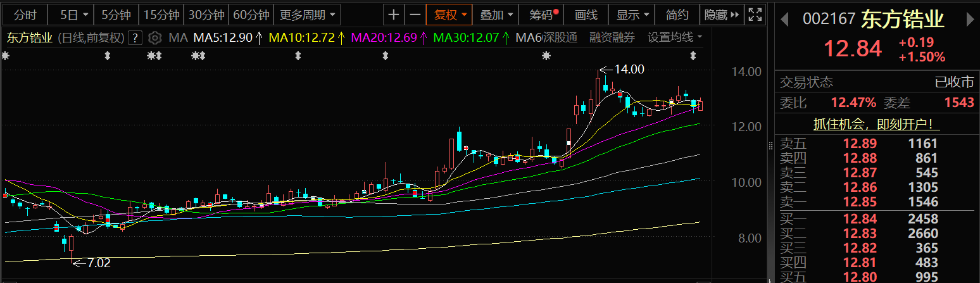Click the first event marker above chart
Viewport: 980px width, 283px height.
click(x=6, y=56)
